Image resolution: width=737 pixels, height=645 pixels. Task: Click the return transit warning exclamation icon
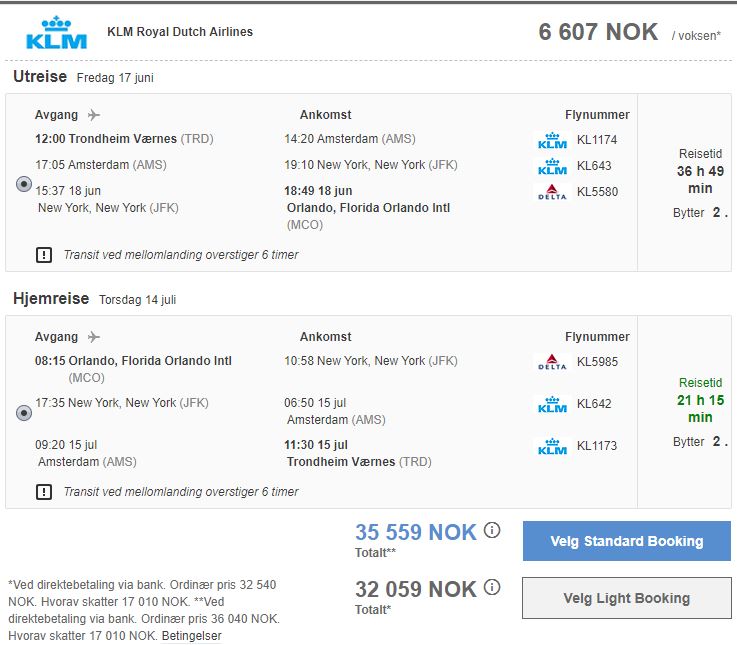pyautogui.click(x=44, y=492)
